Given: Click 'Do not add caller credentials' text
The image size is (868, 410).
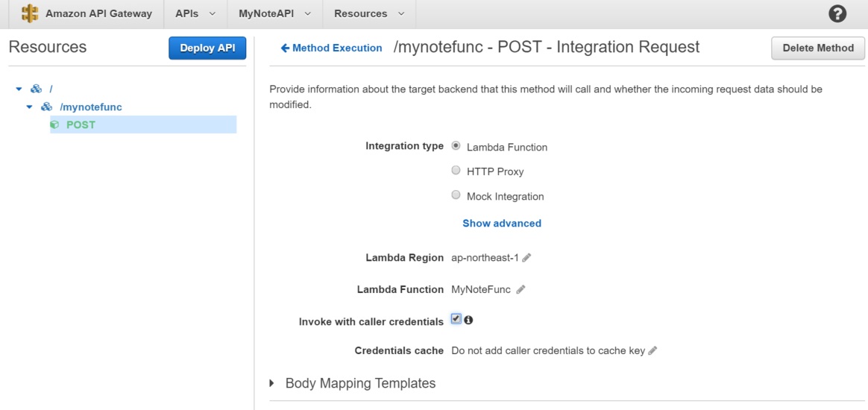Looking at the screenshot, I should 548,351.
